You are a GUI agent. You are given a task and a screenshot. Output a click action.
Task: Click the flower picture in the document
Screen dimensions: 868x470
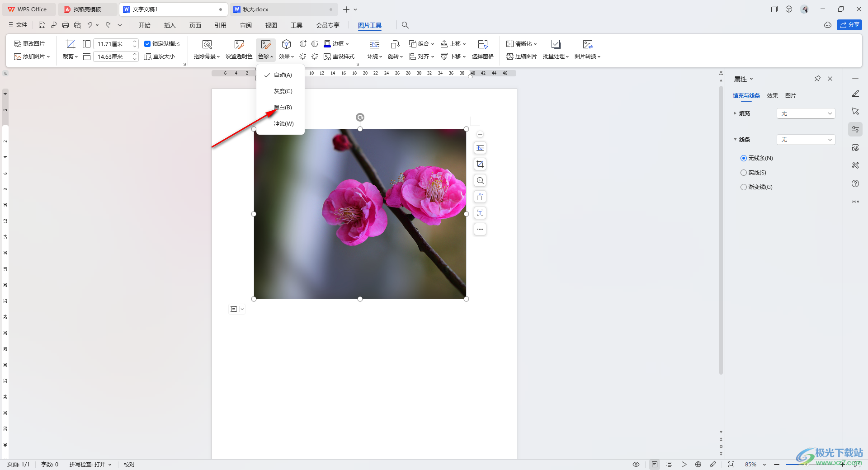click(360, 214)
